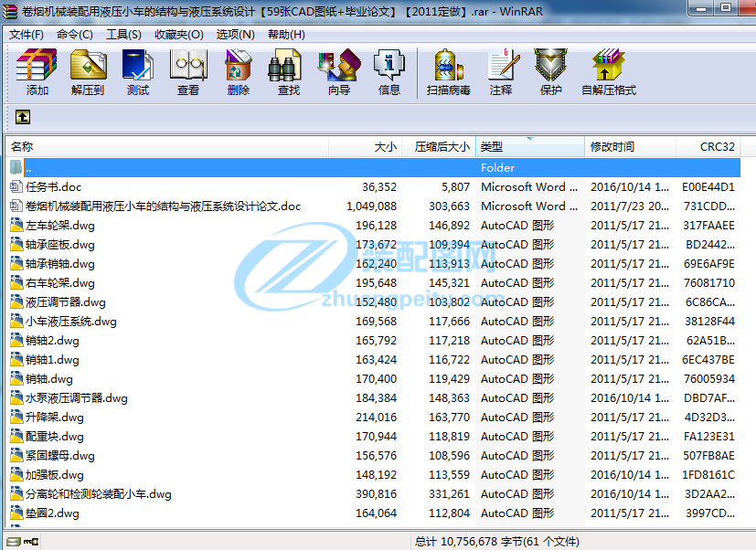Click size value 1,049,088
Image resolution: width=756 pixels, height=550 pixels.
(x=371, y=206)
